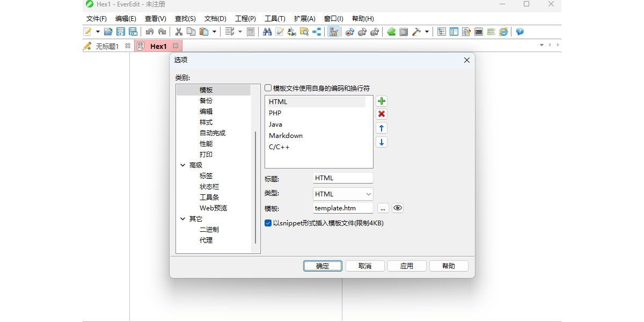
Task: Enable 模板文件使用自身的编码和换行符 option
Action: pyautogui.click(x=268, y=89)
